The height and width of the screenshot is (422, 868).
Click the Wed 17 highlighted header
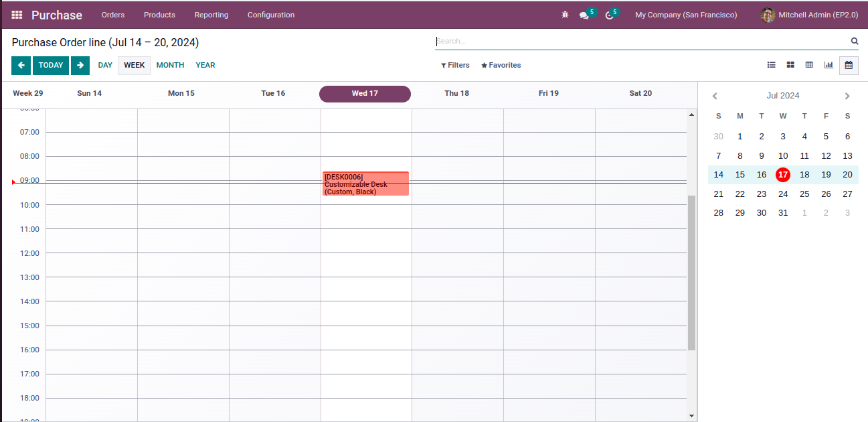click(365, 94)
